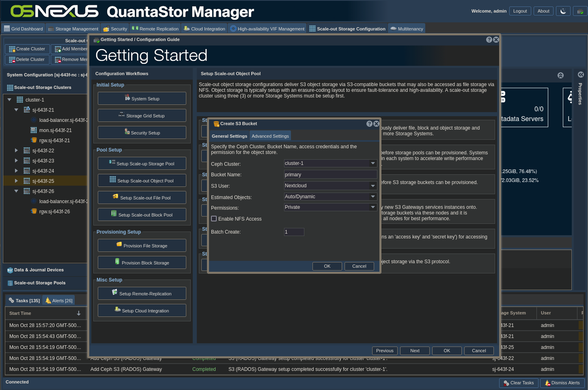Click Next in Getting Started dialog
This screenshot has height=390, width=588.
coord(415,351)
